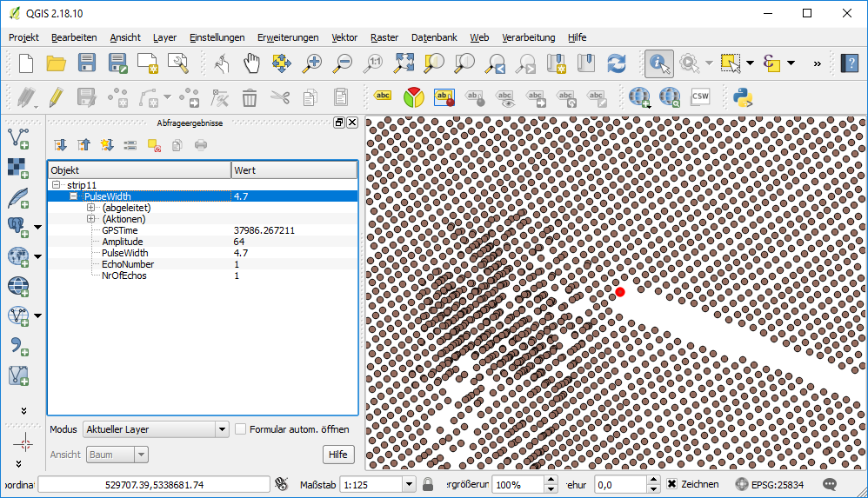Viewport: 868px width, 498px height.
Task: Click the Zoom In magnifier tool
Action: coord(311,63)
